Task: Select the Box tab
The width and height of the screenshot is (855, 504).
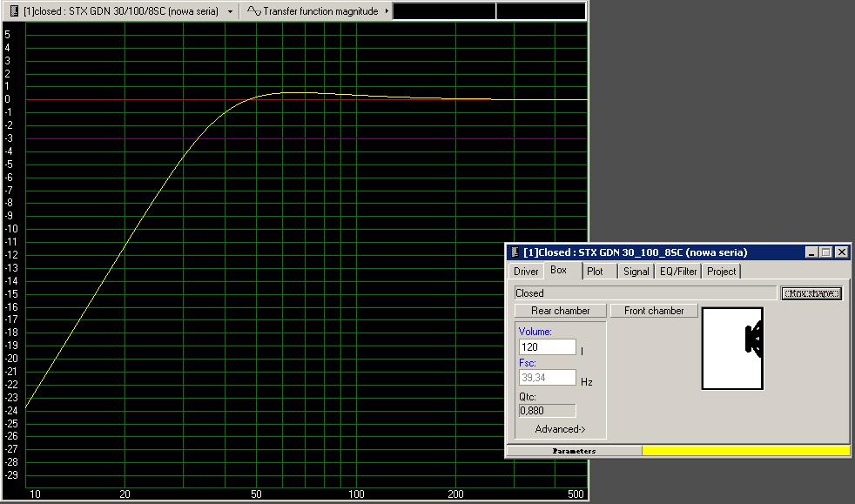Action: click(559, 271)
